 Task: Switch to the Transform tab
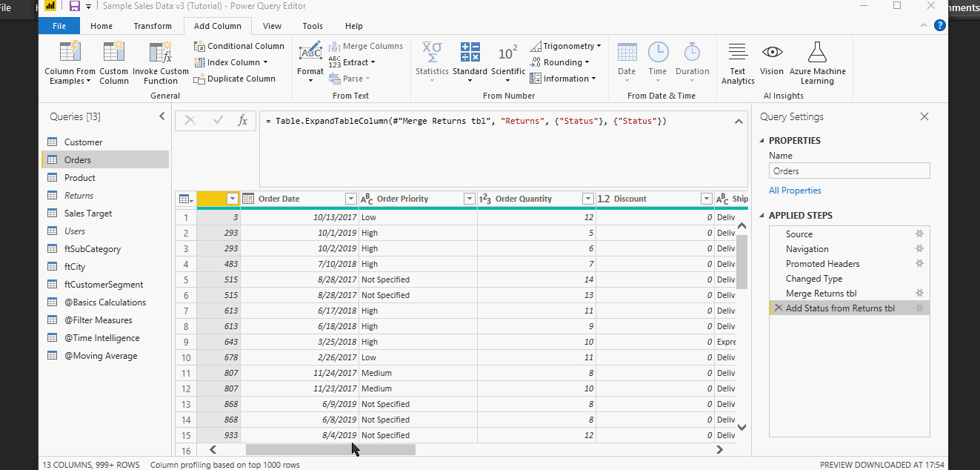(x=153, y=25)
